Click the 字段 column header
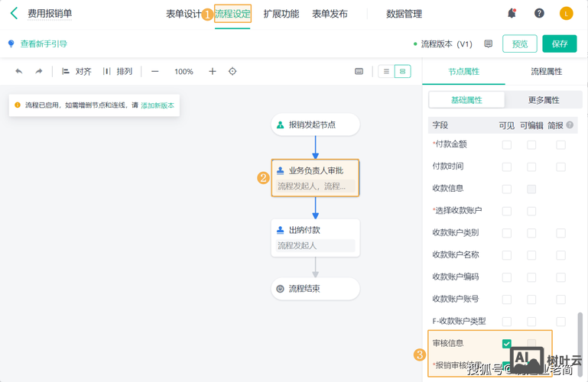The width and height of the screenshot is (588, 382). (440, 125)
